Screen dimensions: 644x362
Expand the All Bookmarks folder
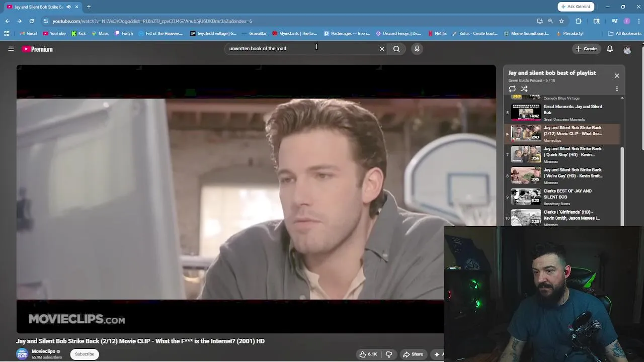(624, 33)
